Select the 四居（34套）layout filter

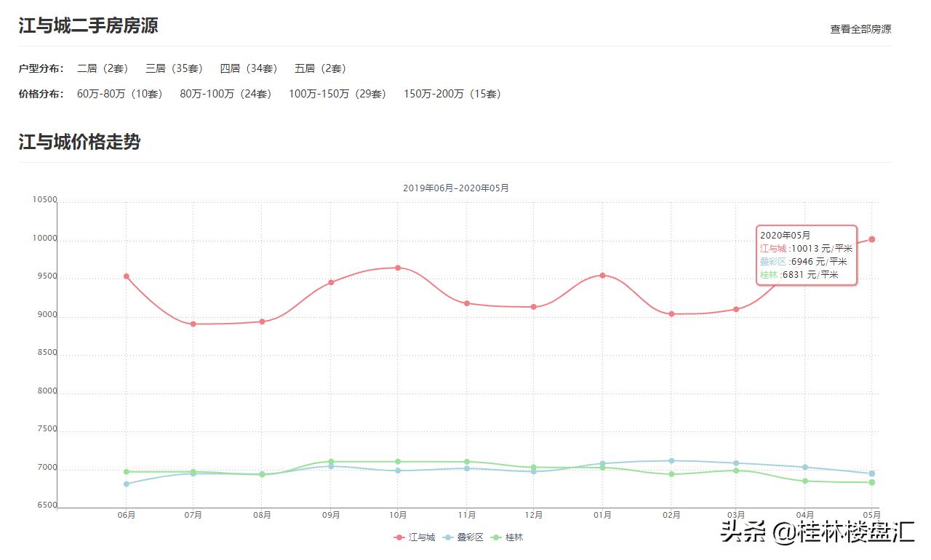click(x=249, y=68)
